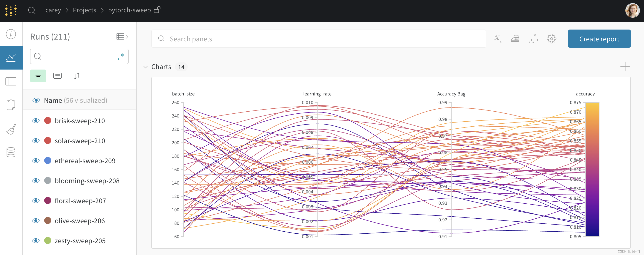The height and width of the screenshot is (255, 644).
Task: Open the project overview info icon
Action: [11, 34]
